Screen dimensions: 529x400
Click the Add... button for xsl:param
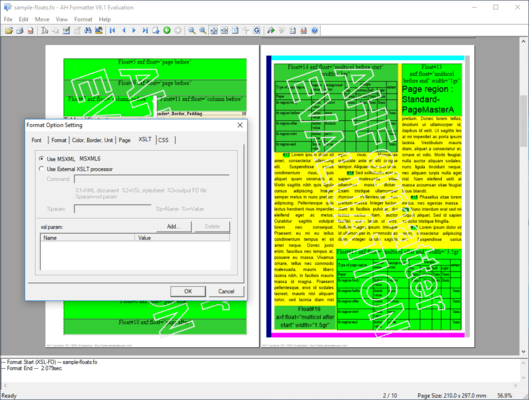(x=174, y=226)
